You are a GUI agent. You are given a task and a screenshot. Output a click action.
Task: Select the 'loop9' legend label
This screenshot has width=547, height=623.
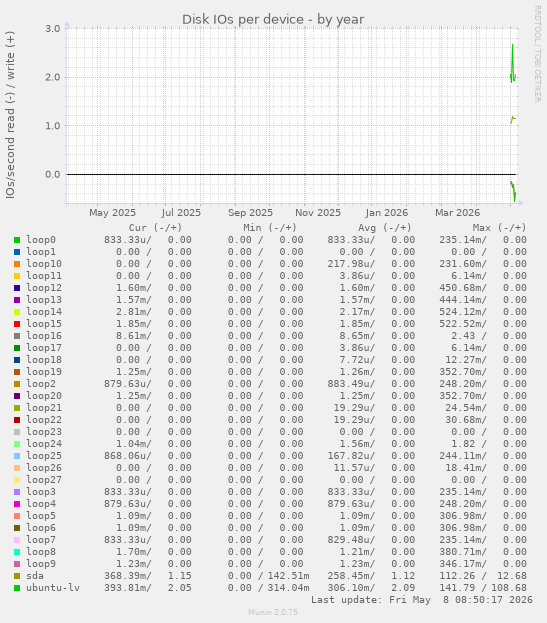[41, 563]
